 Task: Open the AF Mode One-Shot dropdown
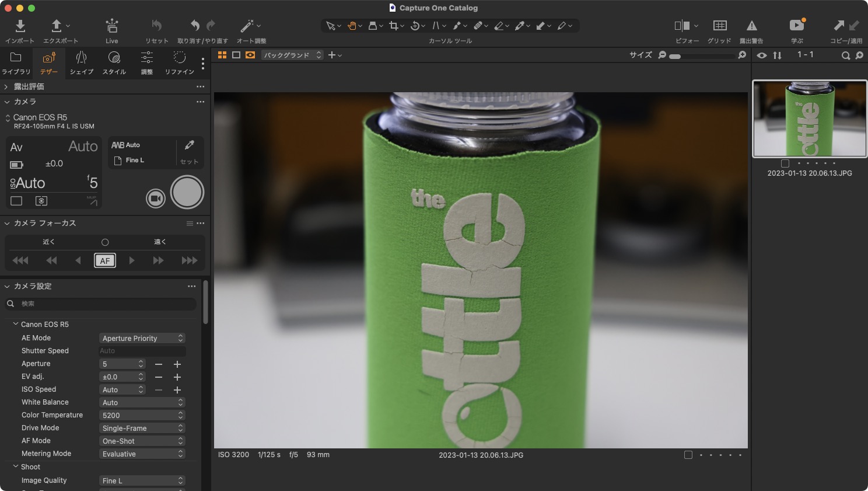click(142, 441)
